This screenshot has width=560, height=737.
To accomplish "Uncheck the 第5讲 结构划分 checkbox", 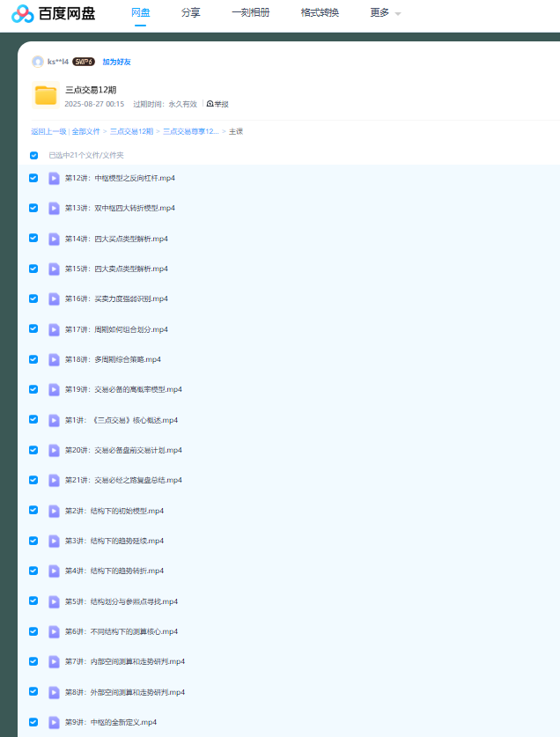I will pos(33,601).
